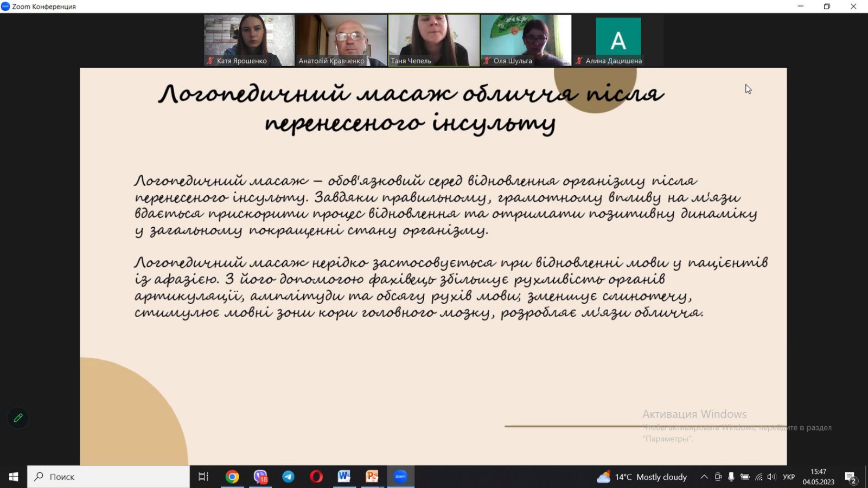
Task: Open the clock and calendar 15:47
Action: click(819, 477)
